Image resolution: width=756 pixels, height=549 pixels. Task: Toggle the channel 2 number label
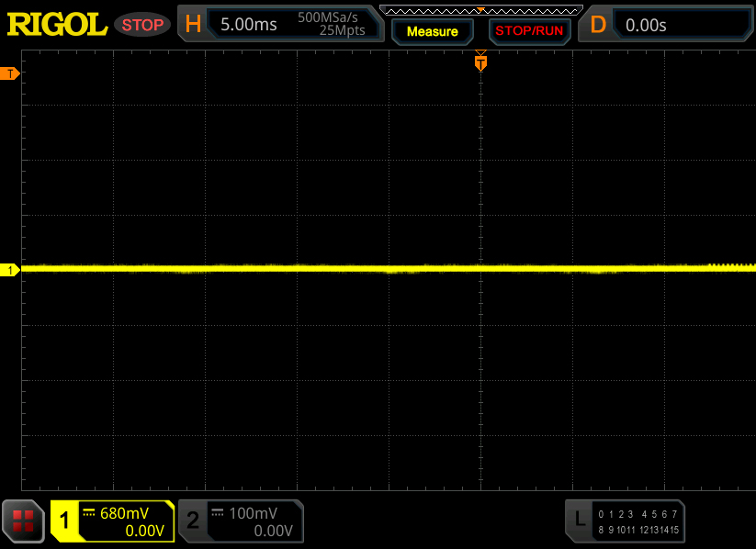[x=193, y=521]
